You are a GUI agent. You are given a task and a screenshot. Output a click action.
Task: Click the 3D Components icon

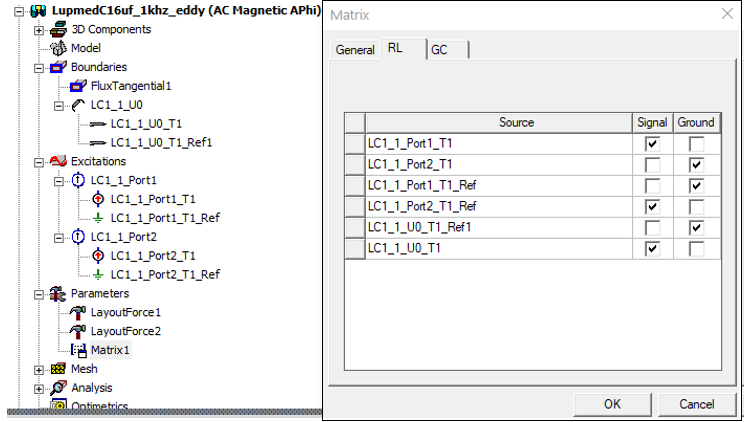(58, 29)
